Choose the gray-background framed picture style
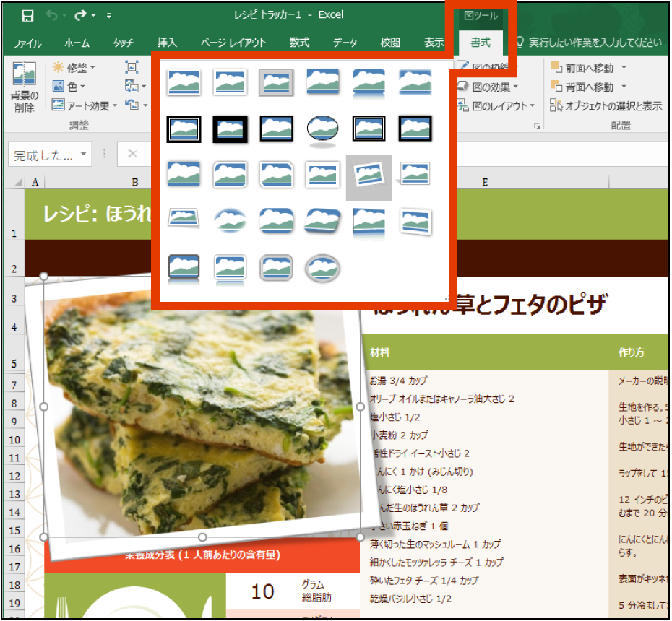The height and width of the screenshot is (621, 672). [277, 82]
